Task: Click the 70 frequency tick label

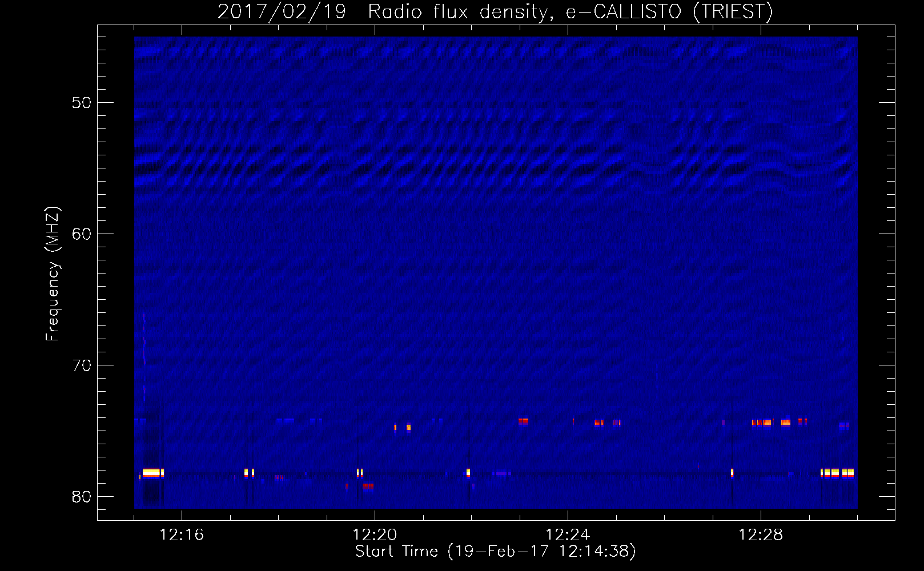Action: tap(82, 365)
